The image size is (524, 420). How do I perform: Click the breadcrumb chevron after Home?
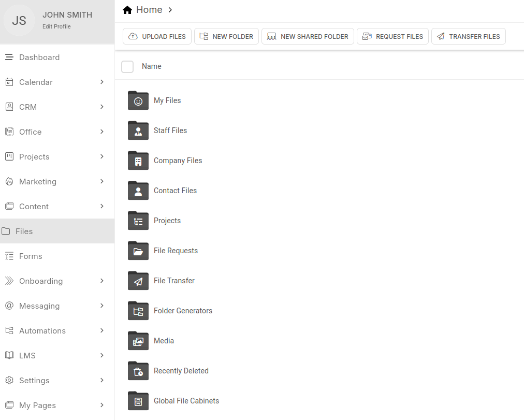pyautogui.click(x=170, y=10)
